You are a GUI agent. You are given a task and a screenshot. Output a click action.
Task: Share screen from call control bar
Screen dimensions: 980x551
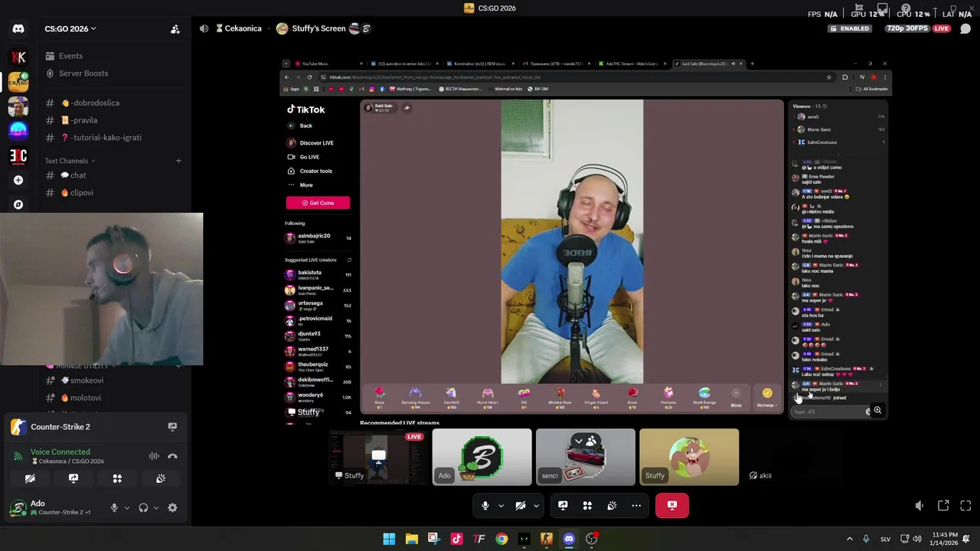point(563,505)
